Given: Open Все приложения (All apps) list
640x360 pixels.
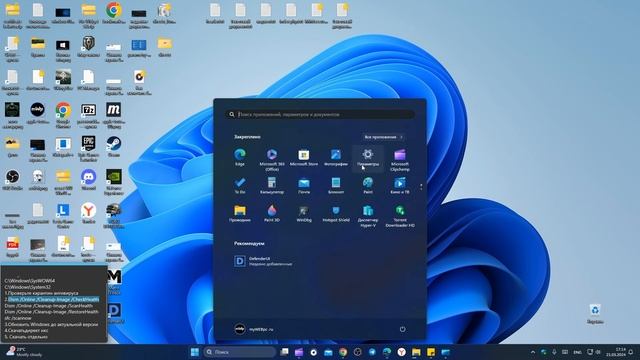Looking at the screenshot, I should click(383, 137).
